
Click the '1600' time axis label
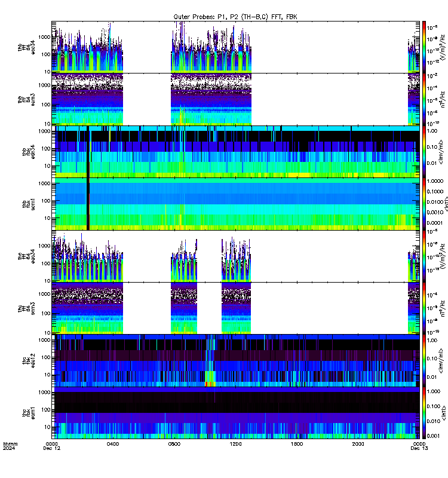tap(297, 444)
